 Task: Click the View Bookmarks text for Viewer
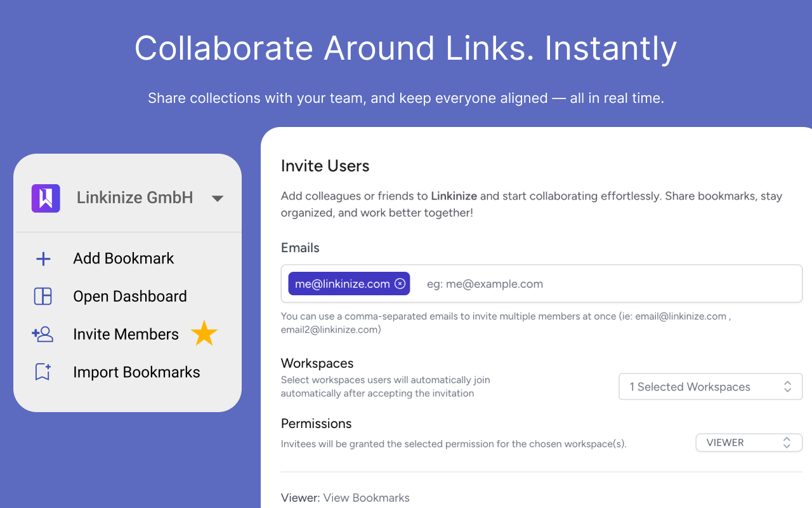(x=366, y=498)
